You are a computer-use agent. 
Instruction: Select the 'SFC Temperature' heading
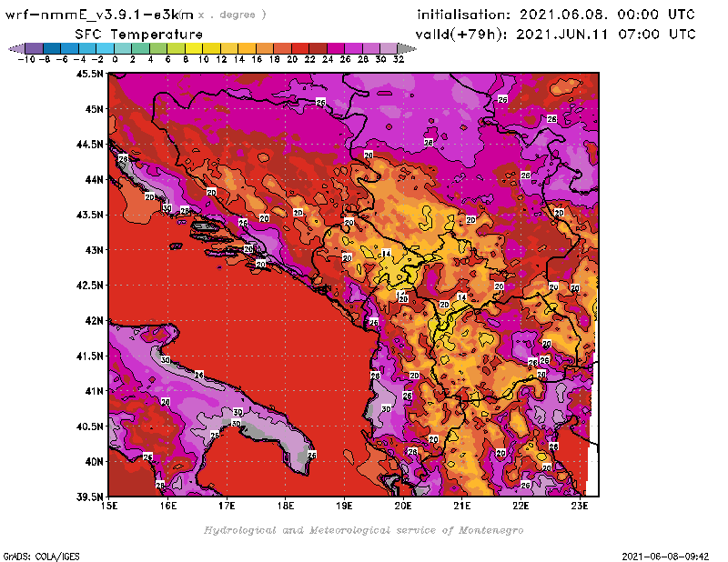tap(139, 35)
